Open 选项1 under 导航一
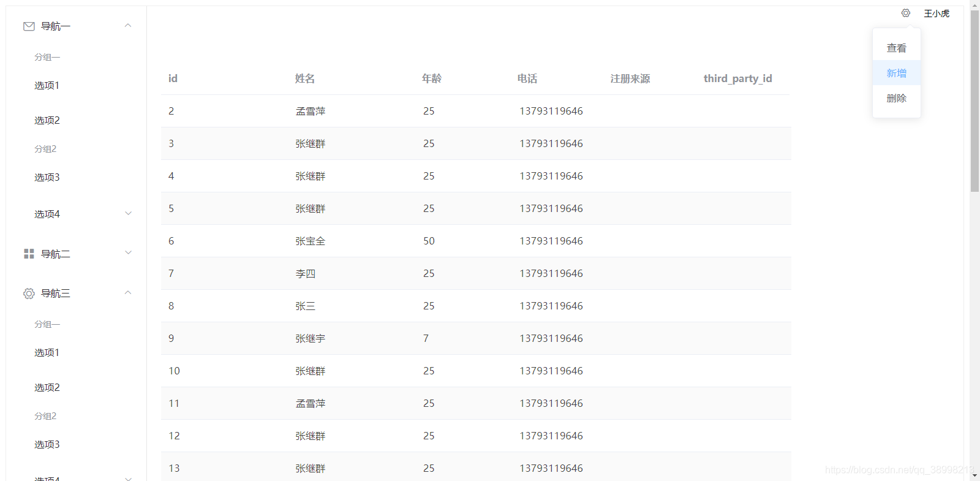This screenshot has height=481, width=980. click(x=47, y=86)
